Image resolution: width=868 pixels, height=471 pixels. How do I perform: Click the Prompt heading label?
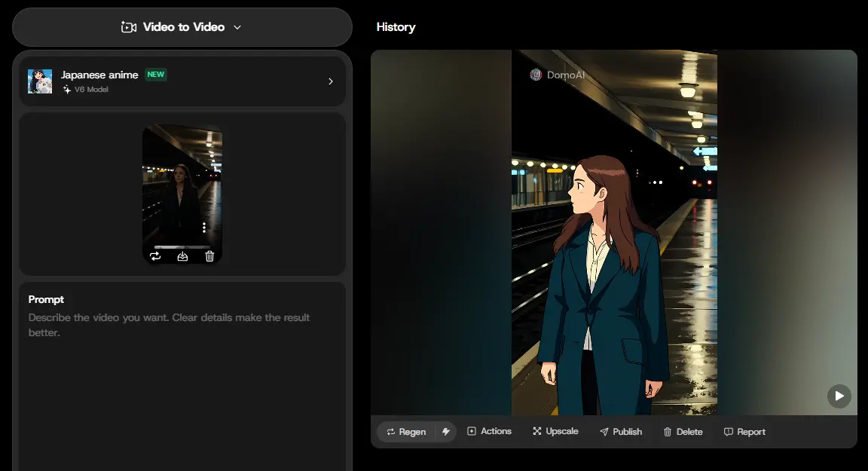coord(46,299)
